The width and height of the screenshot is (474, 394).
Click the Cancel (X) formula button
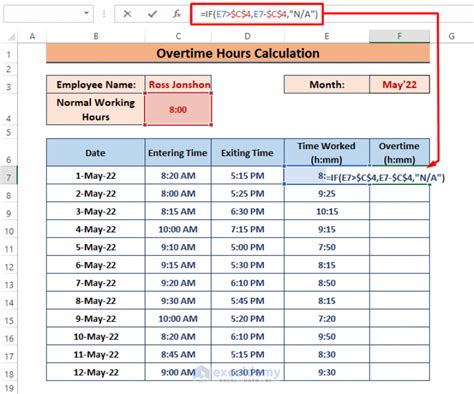pyautogui.click(x=127, y=14)
